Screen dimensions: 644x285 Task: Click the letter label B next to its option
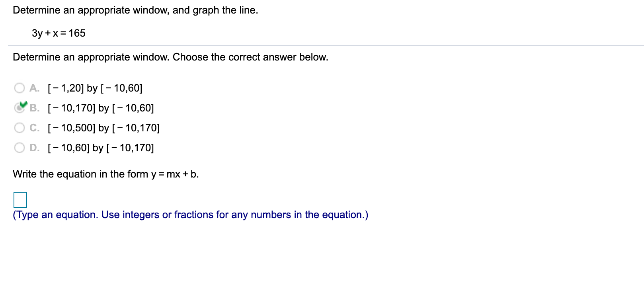[x=35, y=107]
